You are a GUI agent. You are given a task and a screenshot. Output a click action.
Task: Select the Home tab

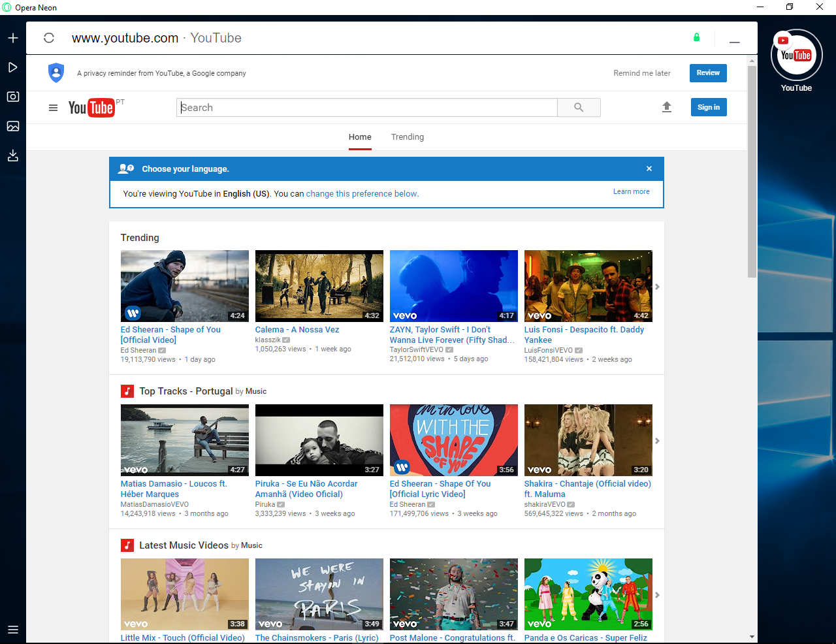pos(360,137)
